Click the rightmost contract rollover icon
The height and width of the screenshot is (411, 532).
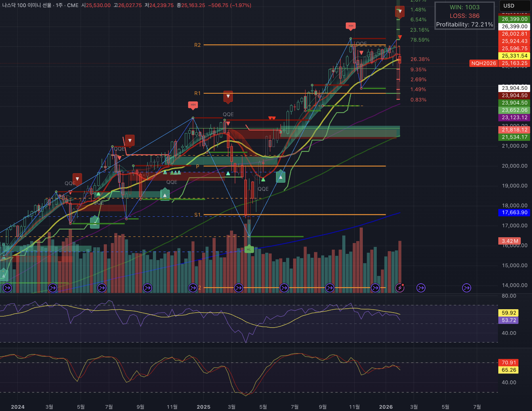(467, 288)
